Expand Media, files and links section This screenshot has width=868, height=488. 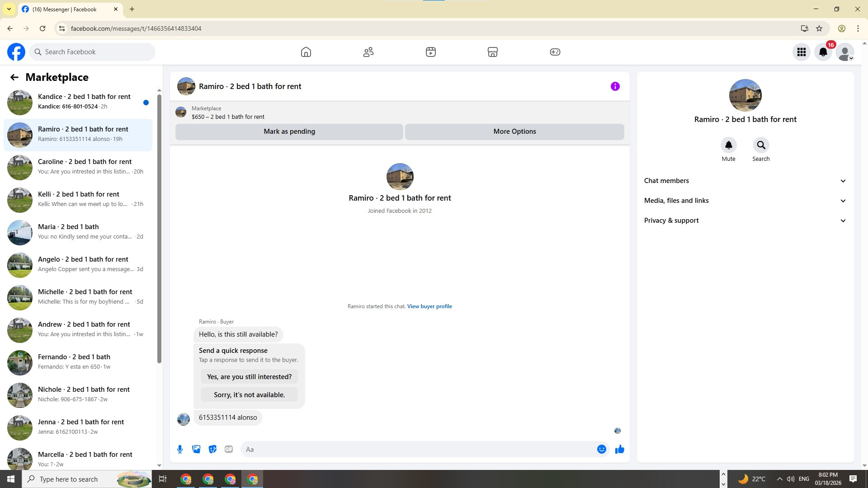[x=745, y=201]
